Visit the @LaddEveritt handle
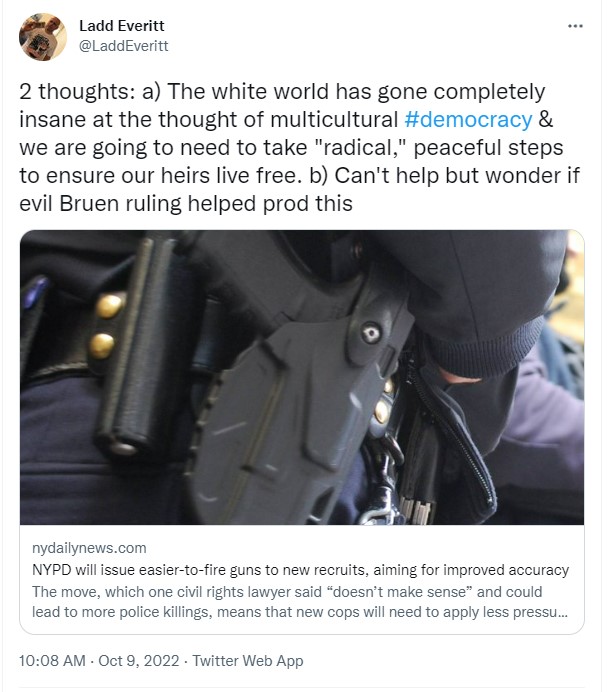 (x=123, y=46)
